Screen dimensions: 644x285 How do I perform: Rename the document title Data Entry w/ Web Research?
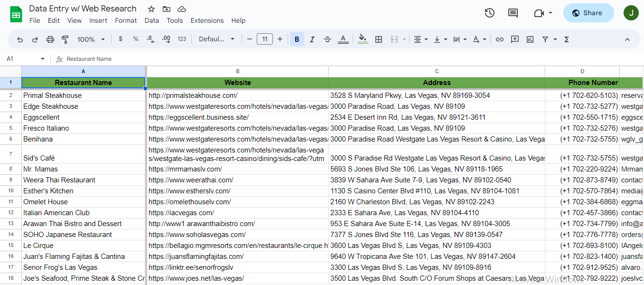(83, 9)
